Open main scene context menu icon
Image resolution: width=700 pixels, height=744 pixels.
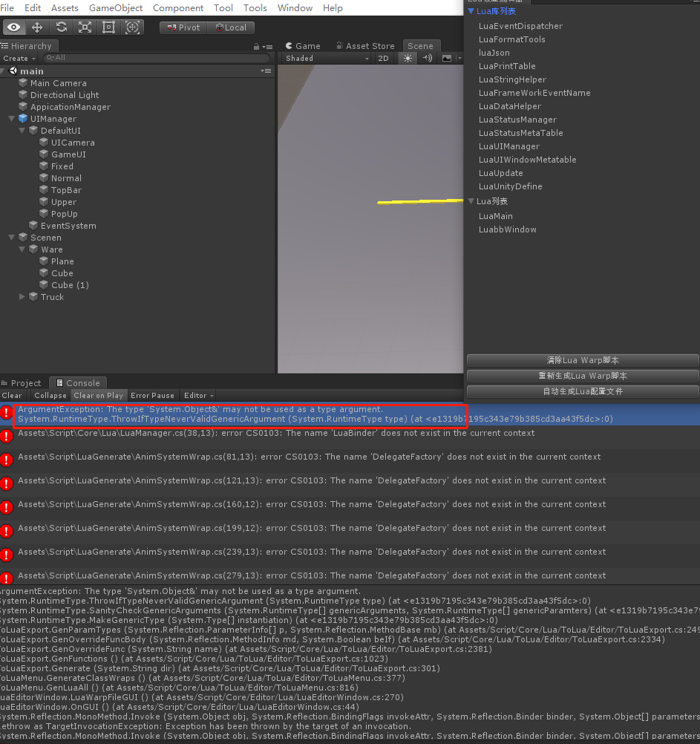click(x=266, y=71)
